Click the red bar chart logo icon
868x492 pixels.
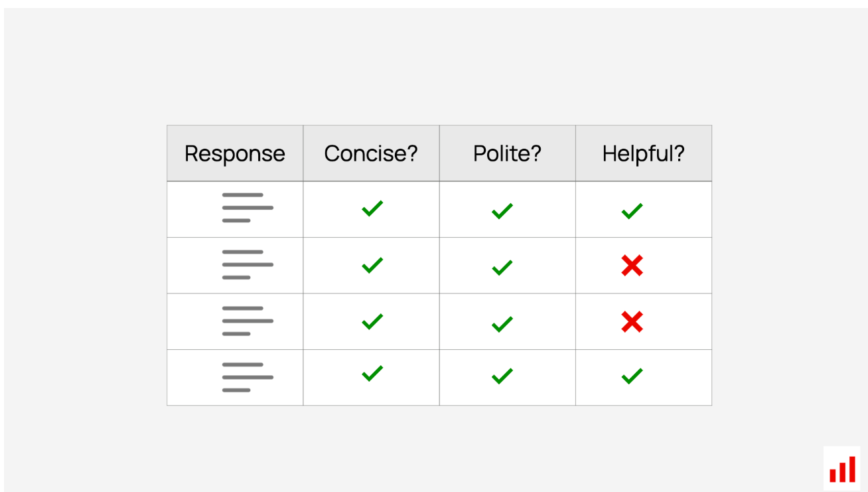pyautogui.click(x=842, y=468)
